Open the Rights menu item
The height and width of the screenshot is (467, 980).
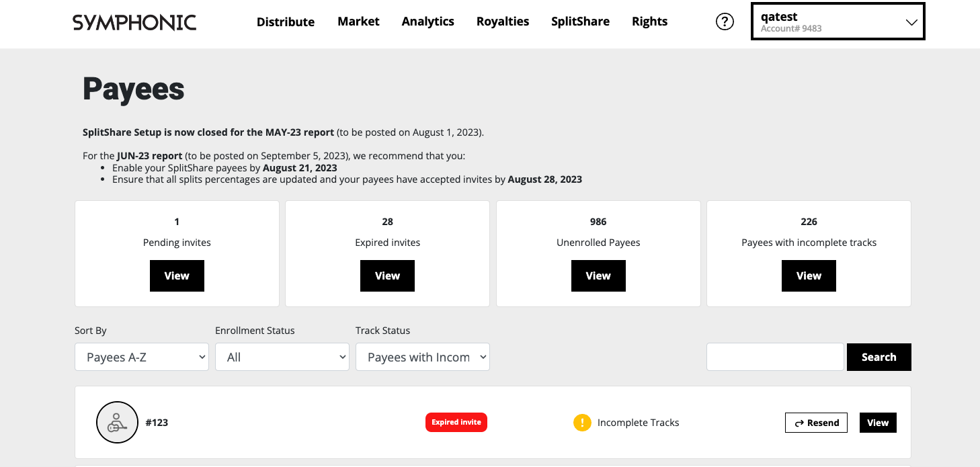pyautogui.click(x=649, y=22)
